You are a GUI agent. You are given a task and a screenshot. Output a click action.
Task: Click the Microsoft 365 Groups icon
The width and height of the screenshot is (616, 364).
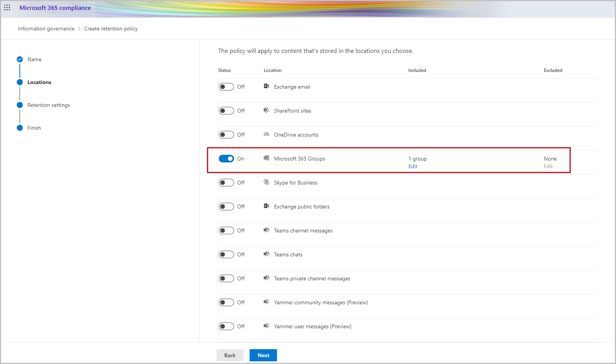pos(266,158)
